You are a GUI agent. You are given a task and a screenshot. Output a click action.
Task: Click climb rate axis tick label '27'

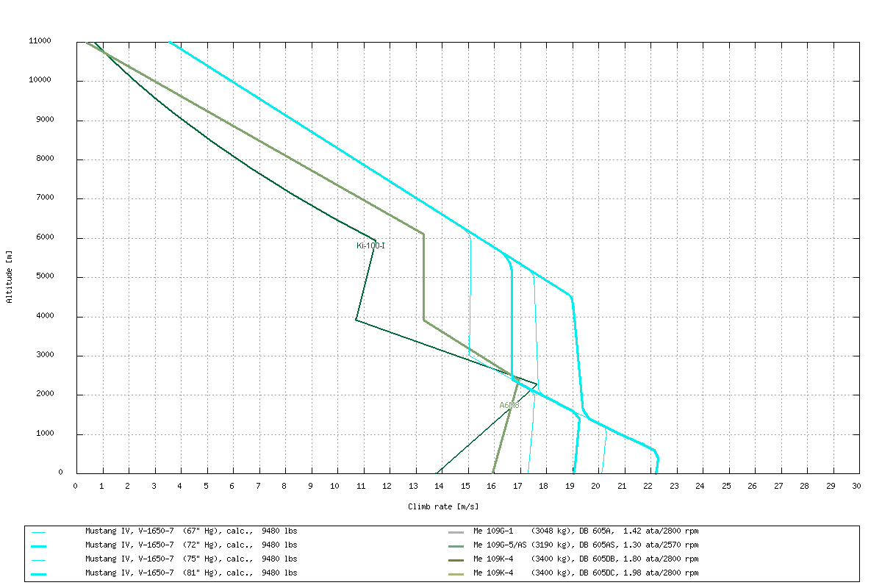[779, 487]
